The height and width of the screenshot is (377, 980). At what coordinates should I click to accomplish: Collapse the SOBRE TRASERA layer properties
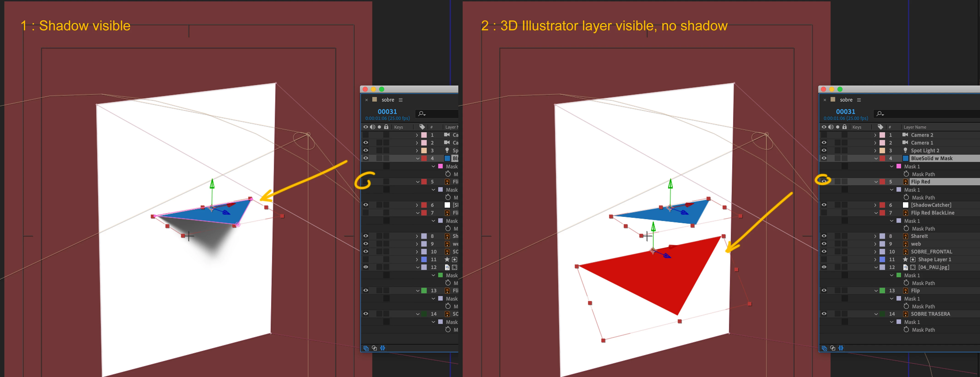click(876, 314)
